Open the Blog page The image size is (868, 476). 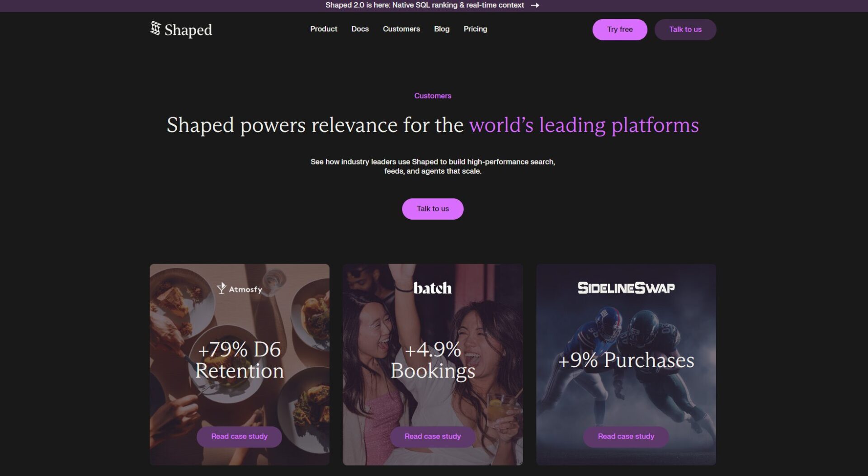pyautogui.click(x=442, y=29)
